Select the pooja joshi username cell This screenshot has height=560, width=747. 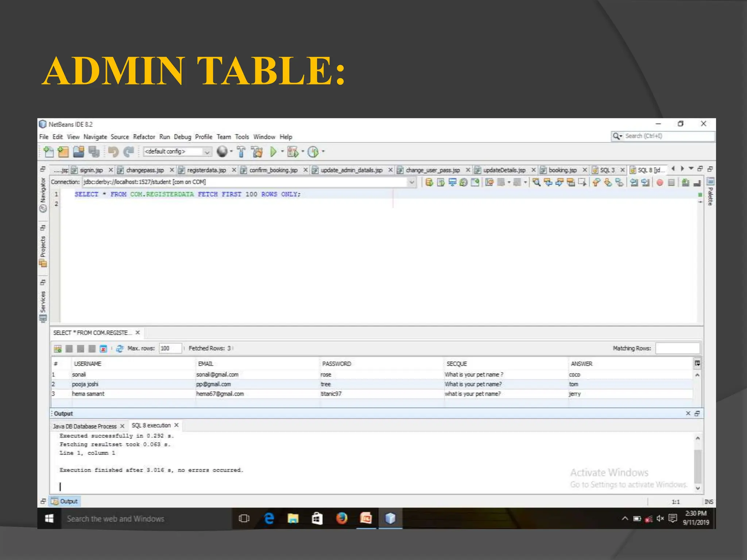click(x=133, y=384)
